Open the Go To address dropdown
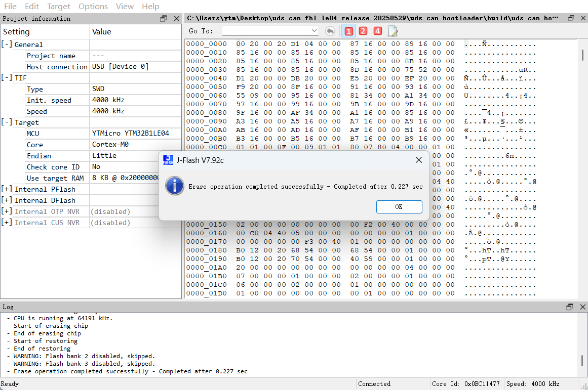 click(314, 31)
